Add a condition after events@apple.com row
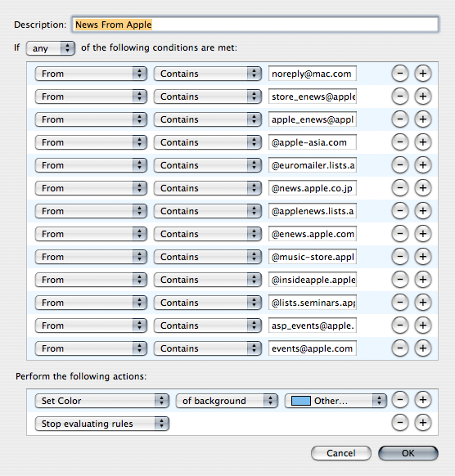455x476 pixels. tap(423, 348)
